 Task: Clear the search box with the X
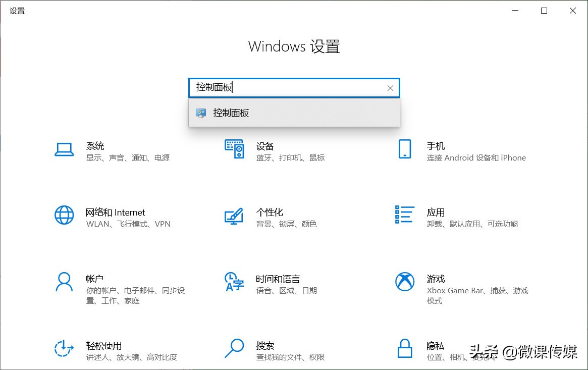(390, 88)
